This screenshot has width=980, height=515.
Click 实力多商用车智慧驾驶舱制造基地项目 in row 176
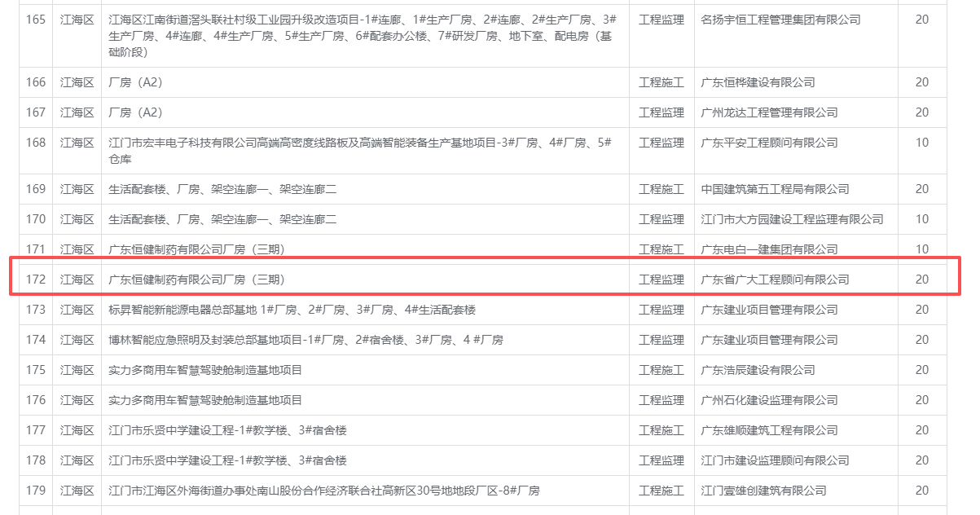(x=205, y=400)
